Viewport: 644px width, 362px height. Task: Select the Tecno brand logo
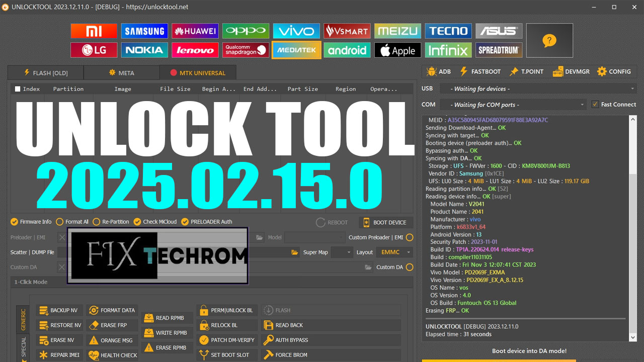[448, 31]
